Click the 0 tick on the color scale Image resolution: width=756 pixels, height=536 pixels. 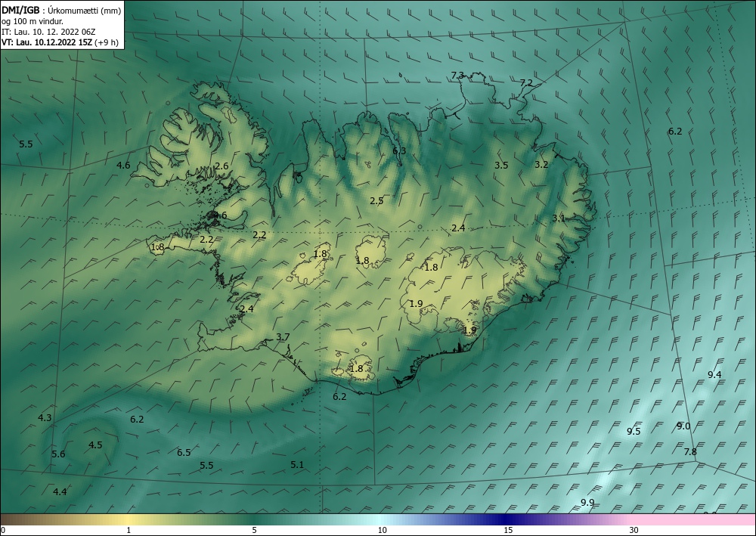pos(3,531)
